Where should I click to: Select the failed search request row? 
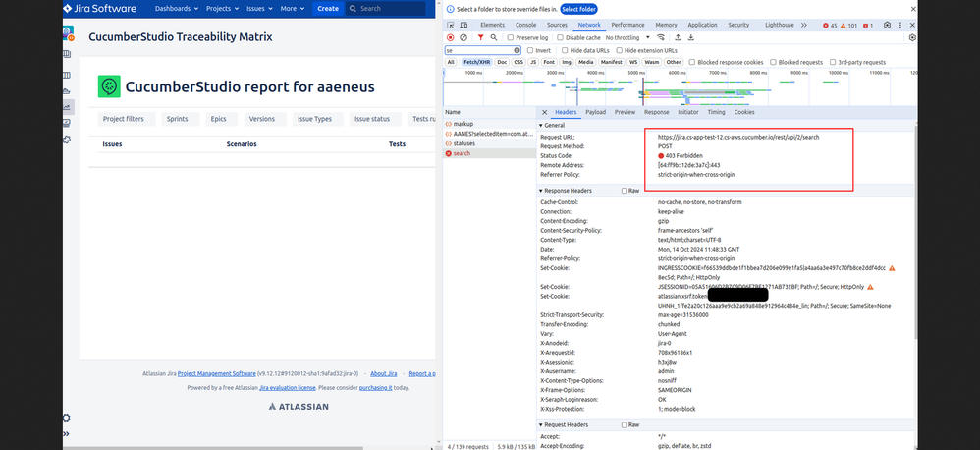(489, 153)
